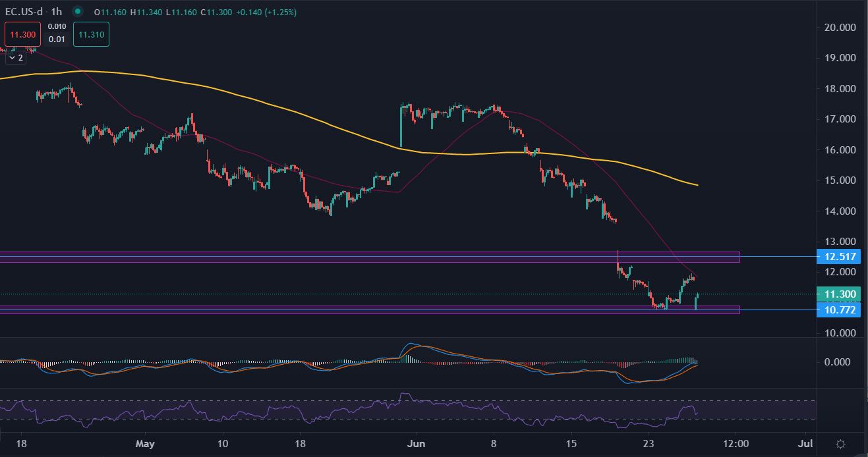Click the green 11.310 buy price button

[x=91, y=34]
